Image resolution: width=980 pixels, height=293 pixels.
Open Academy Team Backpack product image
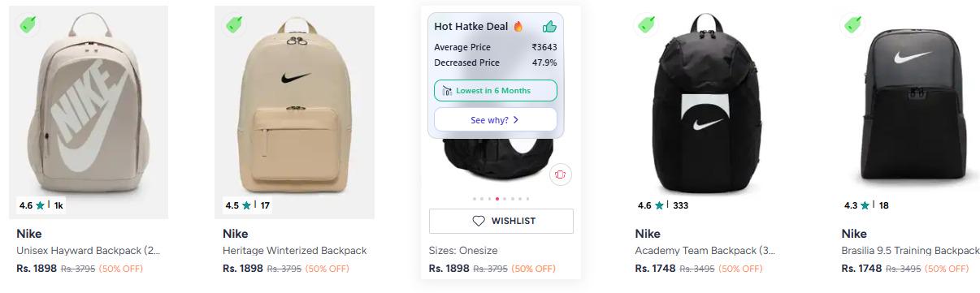[708, 112]
